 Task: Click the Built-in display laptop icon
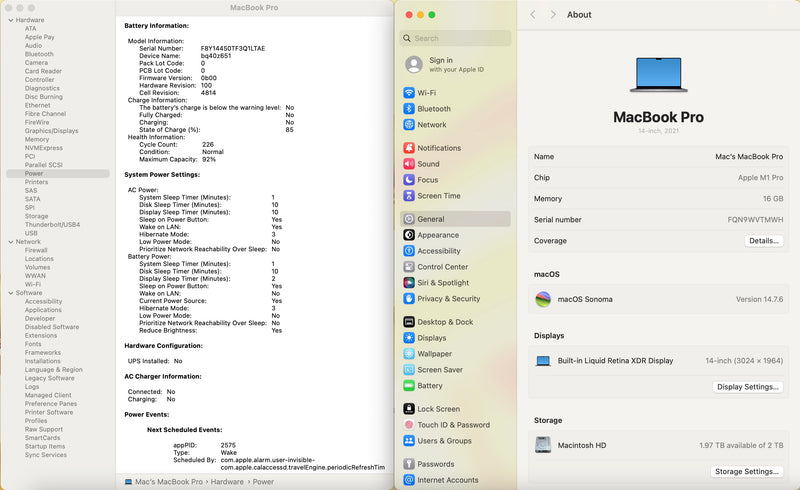(x=543, y=361)
